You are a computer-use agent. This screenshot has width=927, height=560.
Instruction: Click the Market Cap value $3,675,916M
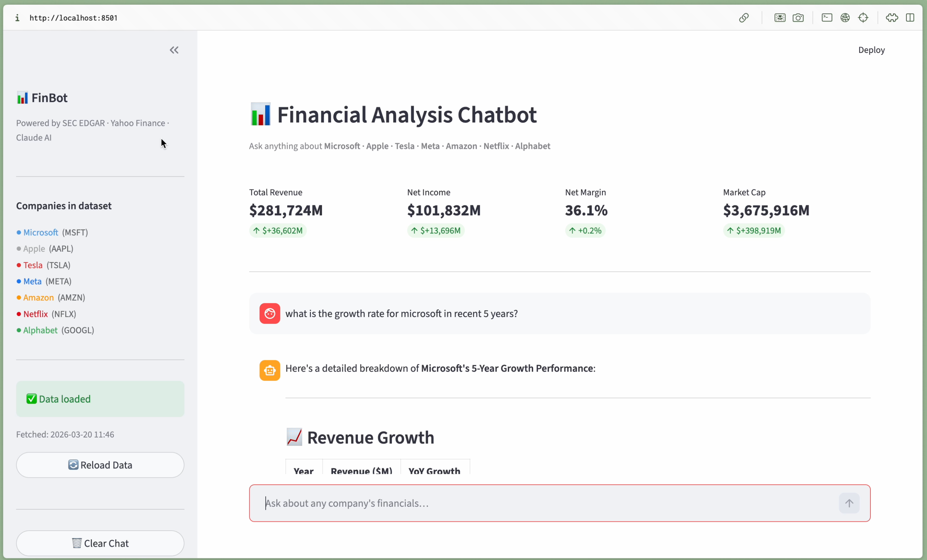(x=766, y=210)
